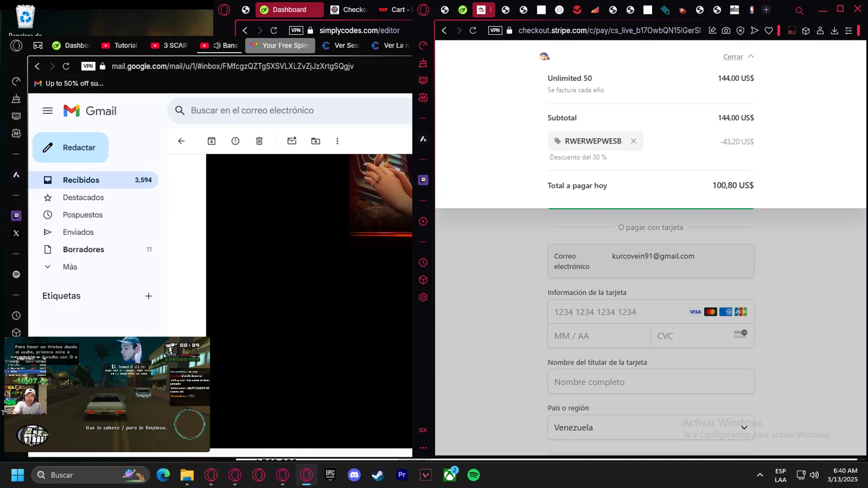Click the Redactar compose button
Screen dimensions: 868x488
[x=71, y=147]
